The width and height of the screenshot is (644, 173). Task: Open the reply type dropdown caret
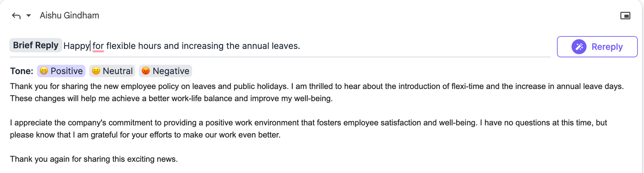click(29, 15)
